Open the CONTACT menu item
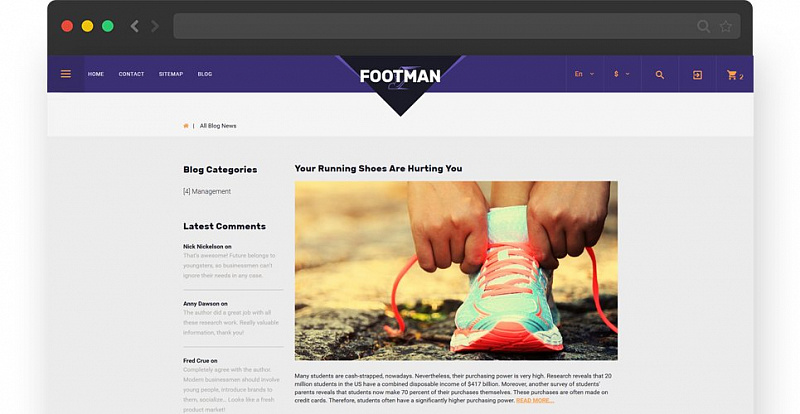Image resolution: width=800 pixels, height=414 pixels. click(131, 74)
